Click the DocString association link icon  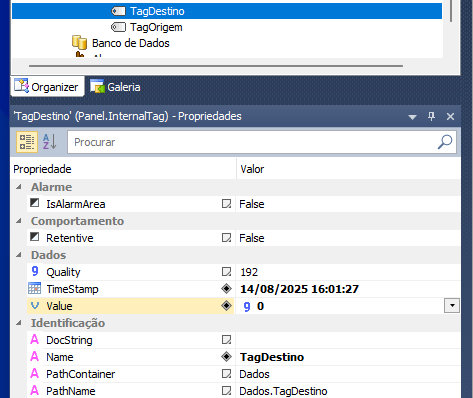pos(226,340)
